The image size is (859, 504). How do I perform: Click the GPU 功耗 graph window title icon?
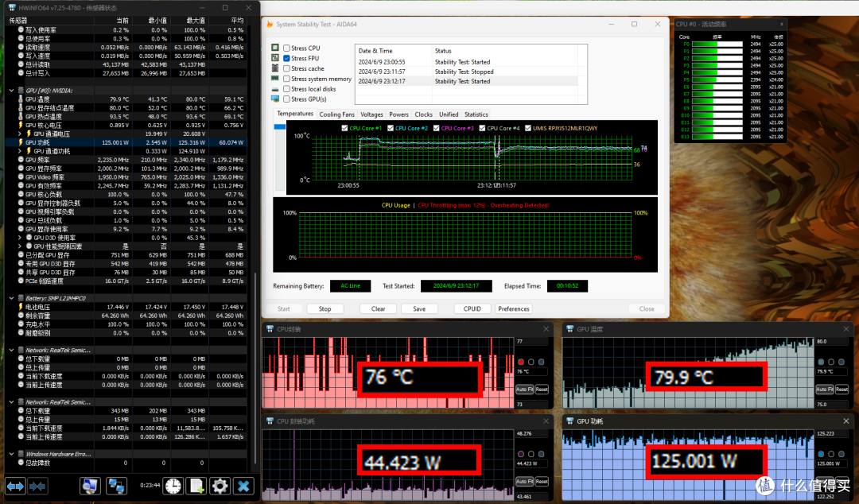[x=569, y=421]
